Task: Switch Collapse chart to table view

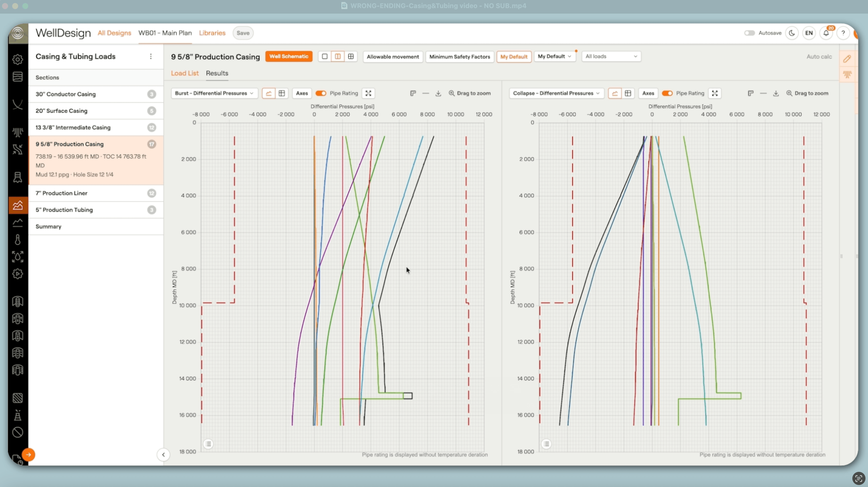Action: pos(628,93)
